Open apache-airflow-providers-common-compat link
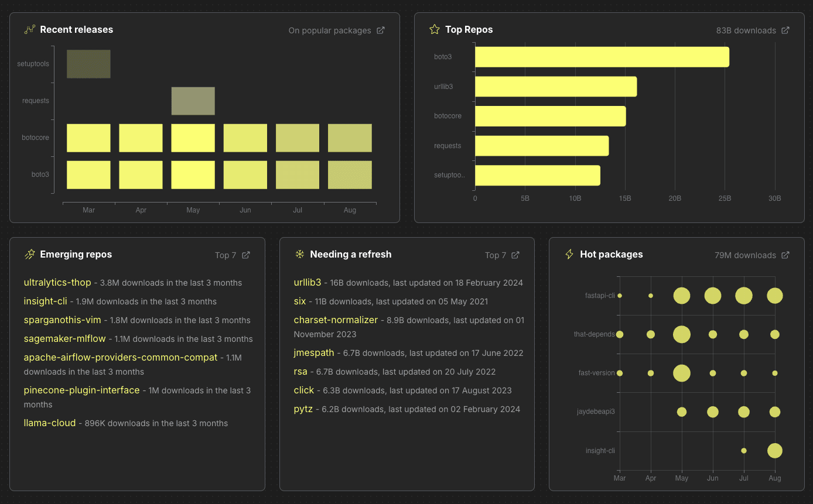The image size is (813, 504). point(121,358)
